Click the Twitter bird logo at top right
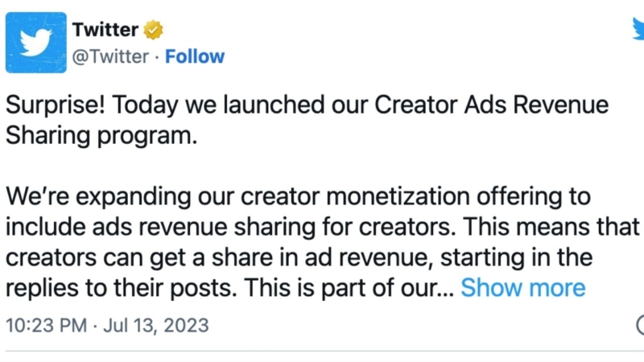 [638, 31]
